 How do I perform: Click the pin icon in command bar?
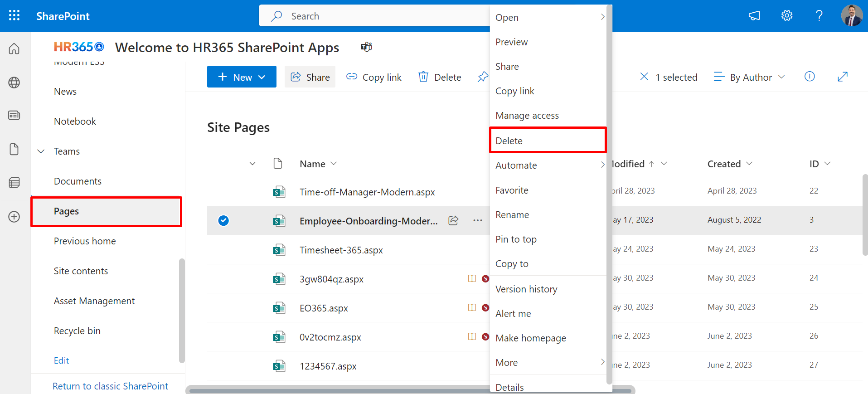[x=483, y=77]
